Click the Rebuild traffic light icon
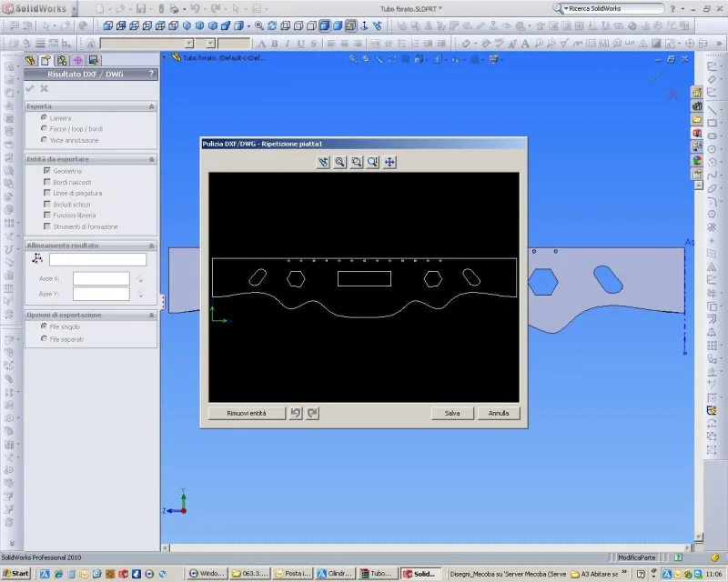728x582 pixels. [x=161, y=8]
